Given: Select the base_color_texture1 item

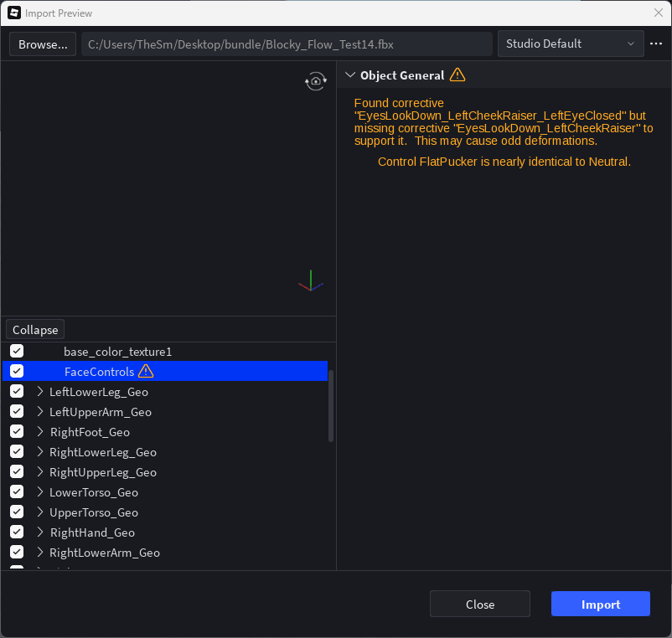Looking at the screenshot, I should pos(117,352).
